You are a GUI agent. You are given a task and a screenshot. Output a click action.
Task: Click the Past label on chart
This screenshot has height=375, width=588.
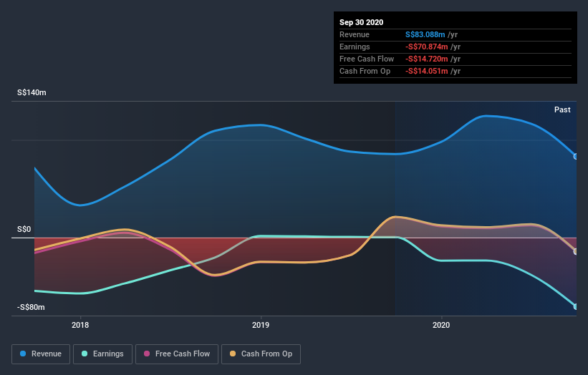click(562, 109)
